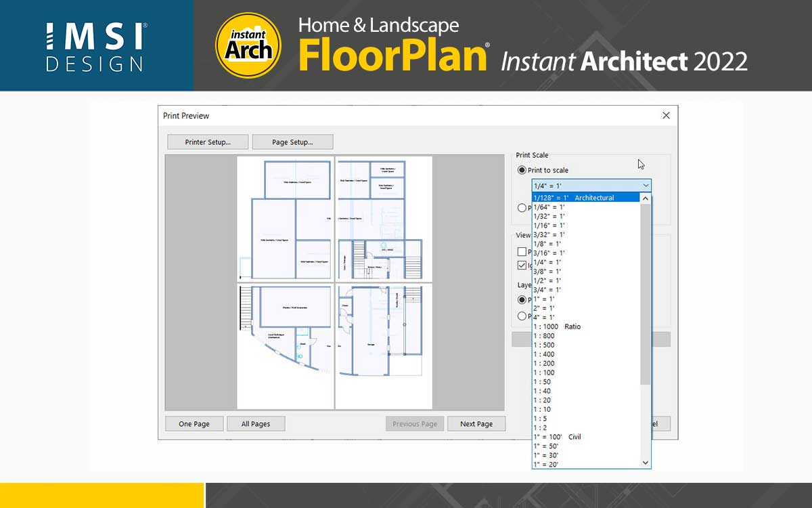The width and height of the screenshot is (812, 508).
Task: Choose 1/8" = 1' scale
Action: tap(585, 244)
